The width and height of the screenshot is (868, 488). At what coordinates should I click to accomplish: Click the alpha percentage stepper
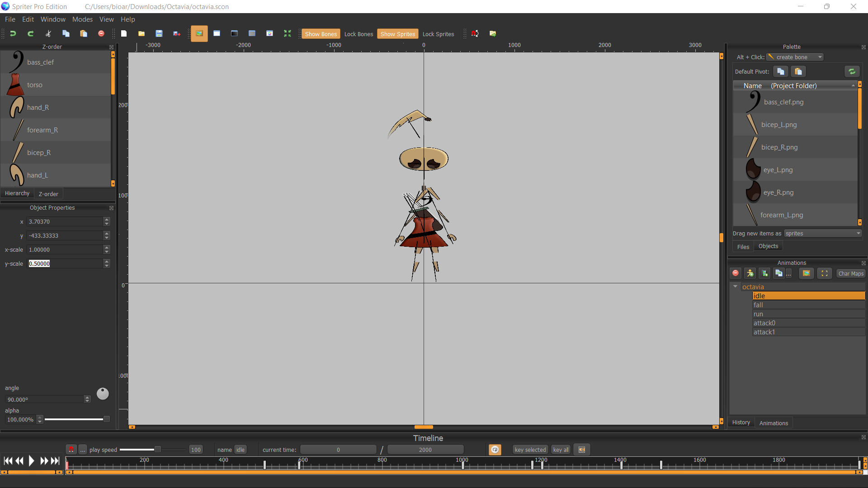[x=40, y=419]
